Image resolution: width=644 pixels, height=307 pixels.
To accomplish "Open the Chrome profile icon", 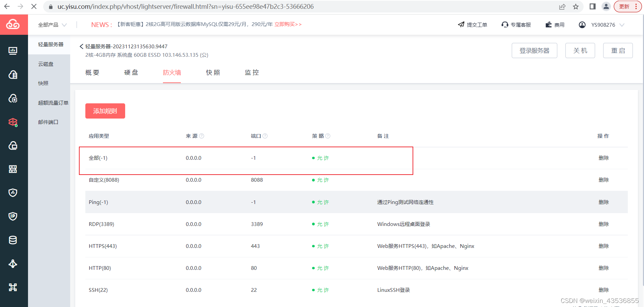I will click(606, 6).
